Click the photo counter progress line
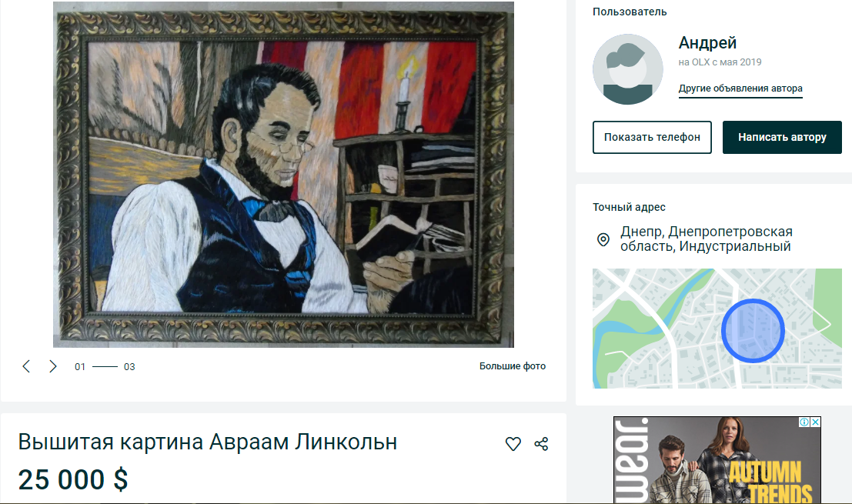The height and width of the screenshot is (504, 852). 105,366
